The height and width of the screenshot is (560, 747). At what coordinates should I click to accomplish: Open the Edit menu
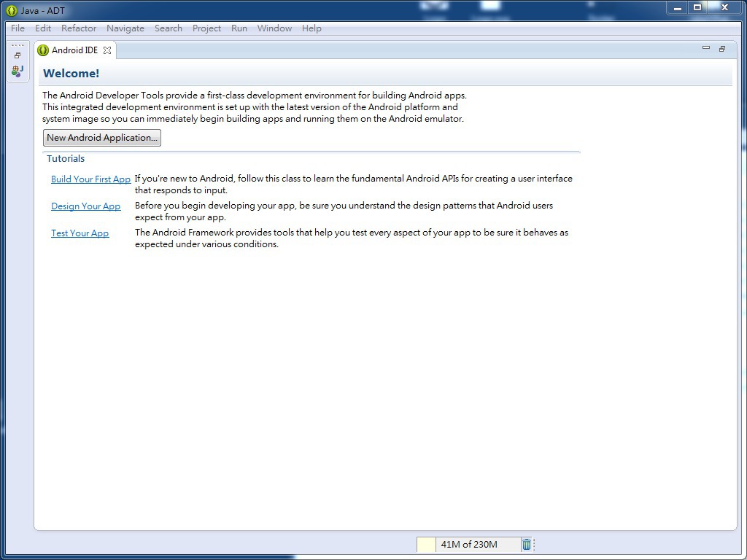(43, 28)
